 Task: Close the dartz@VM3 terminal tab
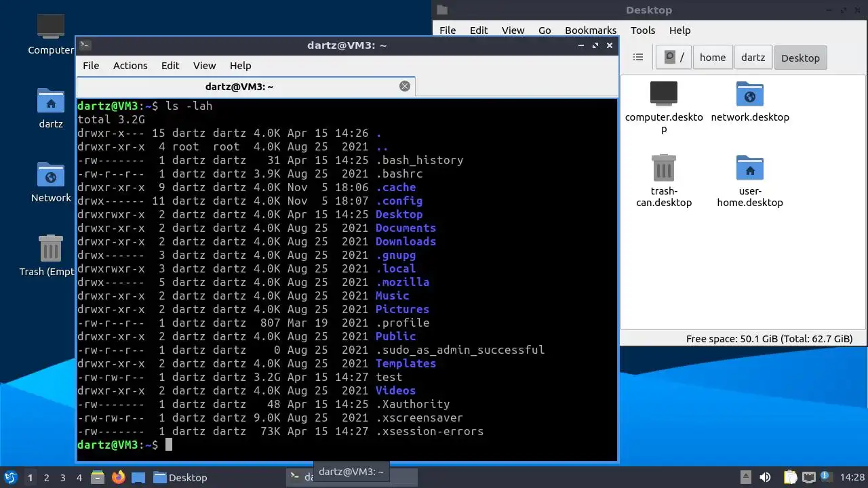click(x=405, y=86)
